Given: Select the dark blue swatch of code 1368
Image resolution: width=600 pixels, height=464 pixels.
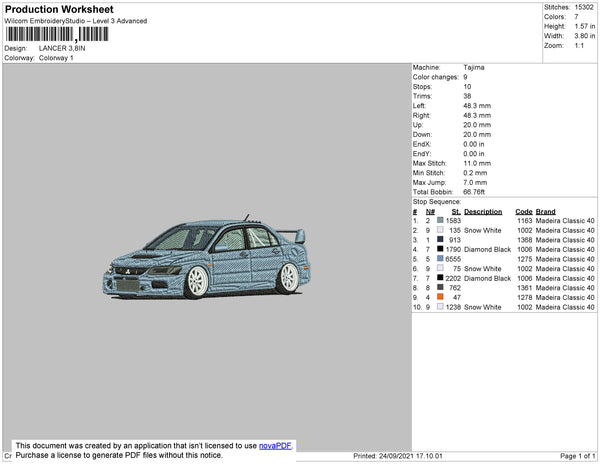Looking at the screenshot, I should point(440,239).
